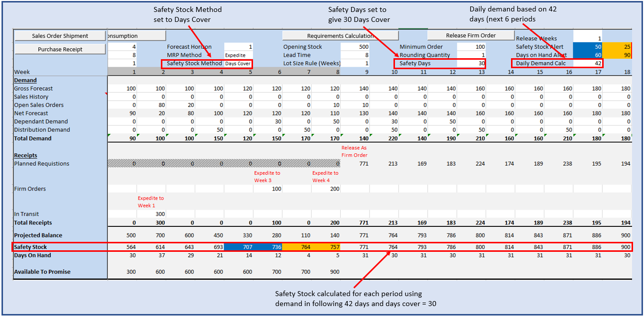
Task: Click the underlined Receipts section heading
Action: pos(26,156)
